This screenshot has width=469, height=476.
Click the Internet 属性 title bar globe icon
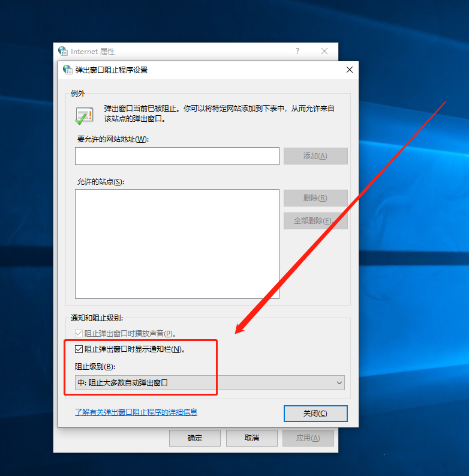[62, 52]
